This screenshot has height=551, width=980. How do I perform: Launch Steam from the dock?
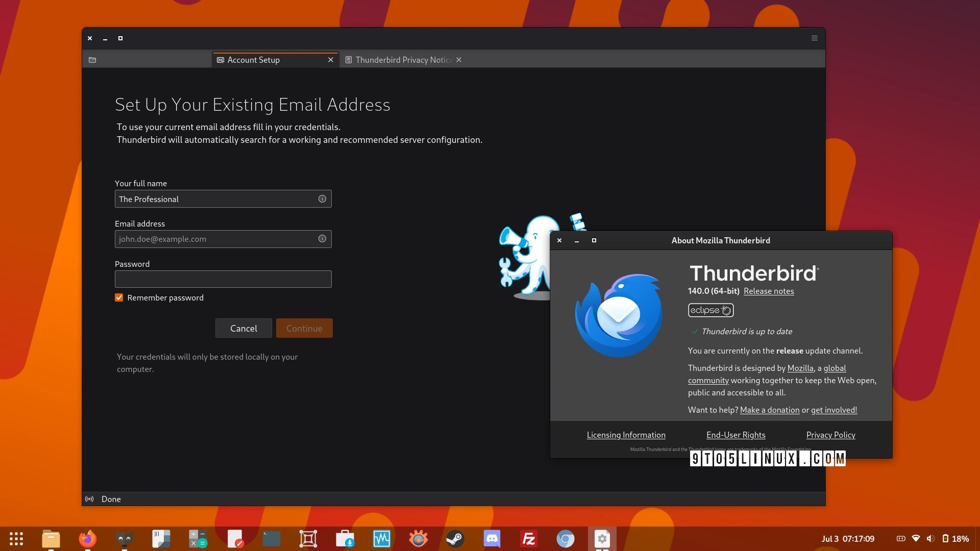click(x=455, y=539)
